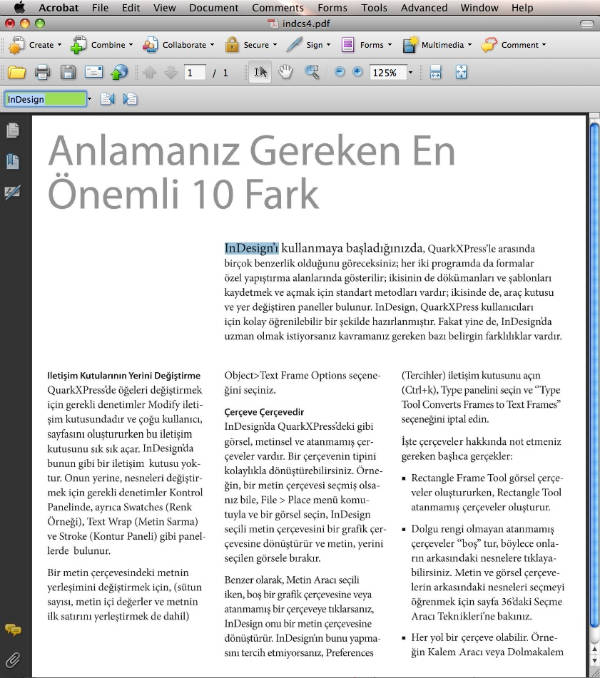The height and width of the screenshot is (678, 600).
Task: Print the document with the printer icon
Action: click(42, 72)
